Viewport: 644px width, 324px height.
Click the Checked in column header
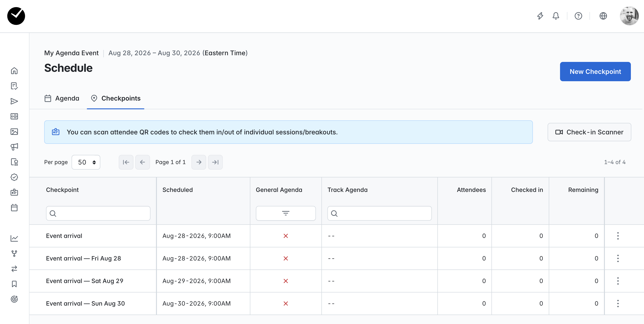tap(527, 190)
